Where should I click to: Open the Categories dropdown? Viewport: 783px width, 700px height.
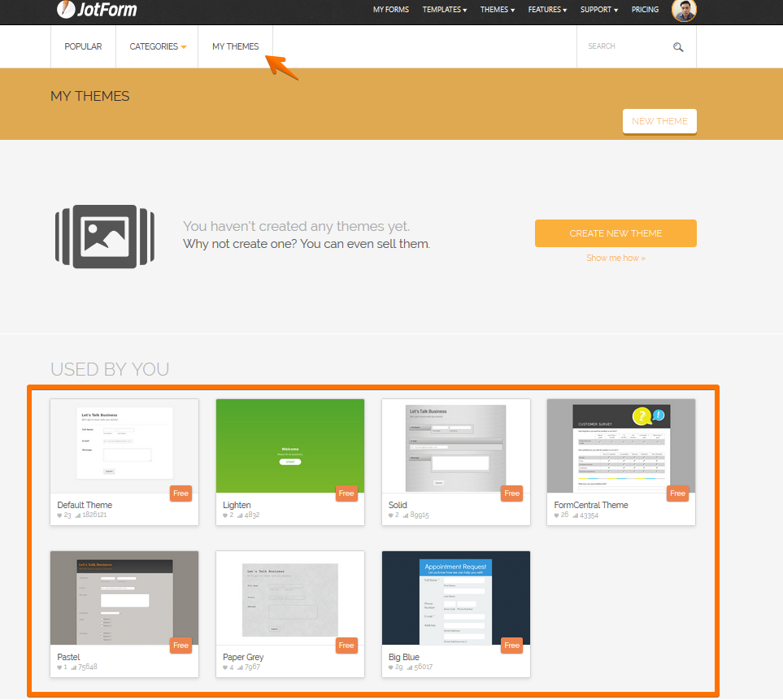[158, 47]
